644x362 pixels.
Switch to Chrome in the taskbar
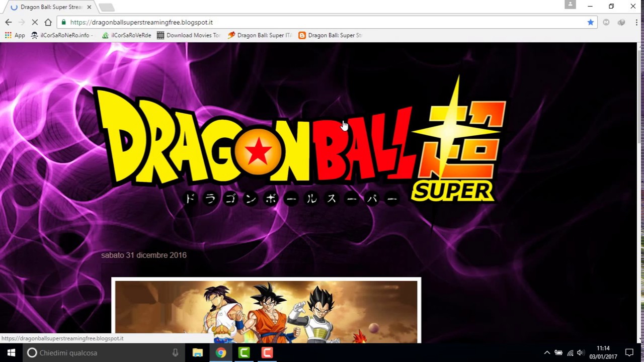click(x=221, y=352)
